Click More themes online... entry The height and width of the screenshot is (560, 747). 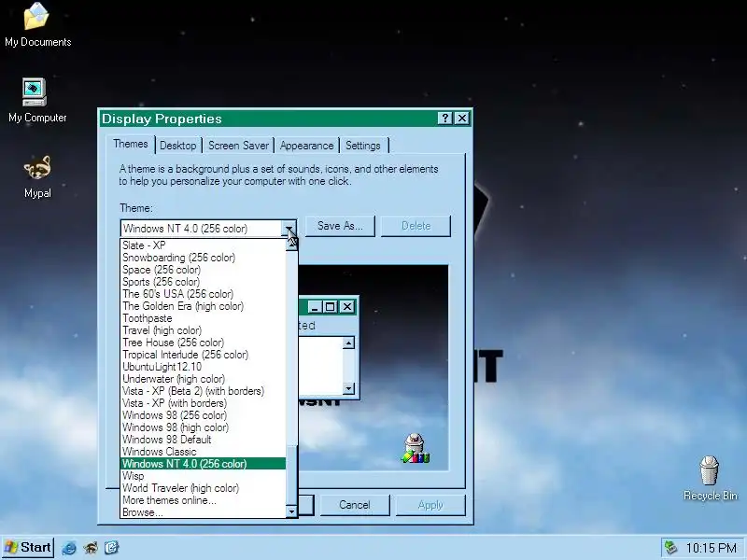pyautogui.click(x=203, y=500)
